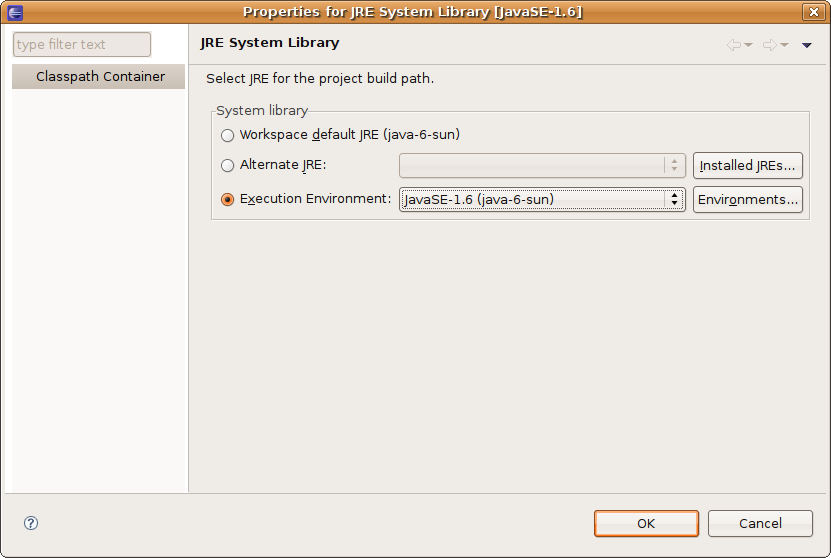Go forward with the right arrow icon
The height and width of the screenshot is (558, 831).
769,45
